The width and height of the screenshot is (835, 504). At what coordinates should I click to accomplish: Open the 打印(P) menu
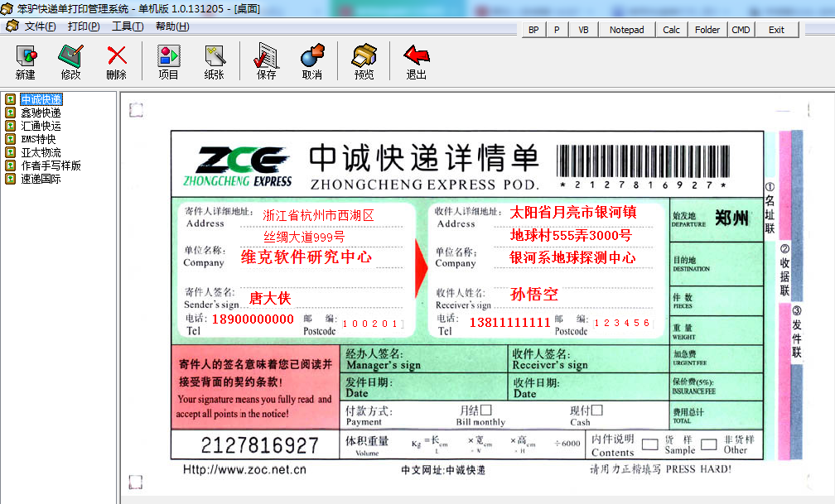[x=84, y=26]
